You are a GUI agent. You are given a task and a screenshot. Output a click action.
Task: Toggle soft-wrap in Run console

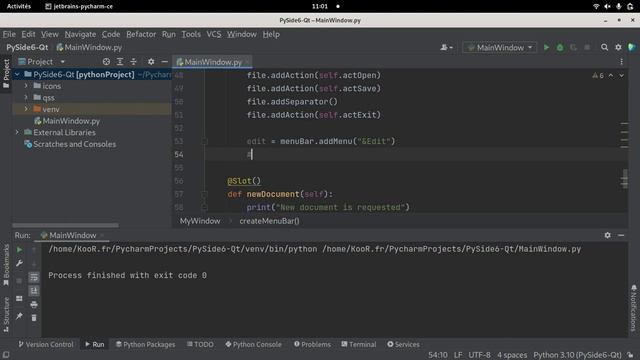pos(34,278)
